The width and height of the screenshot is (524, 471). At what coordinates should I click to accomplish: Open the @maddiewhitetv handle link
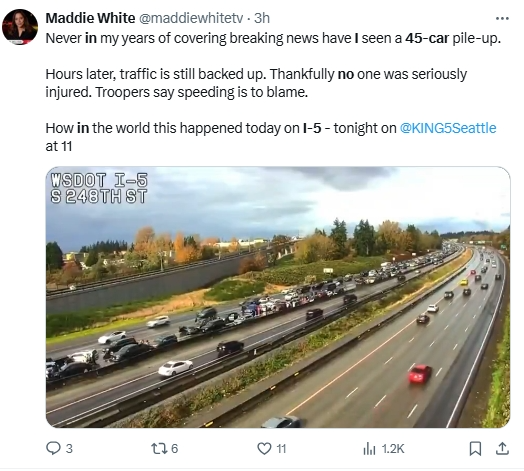[190, 18]
